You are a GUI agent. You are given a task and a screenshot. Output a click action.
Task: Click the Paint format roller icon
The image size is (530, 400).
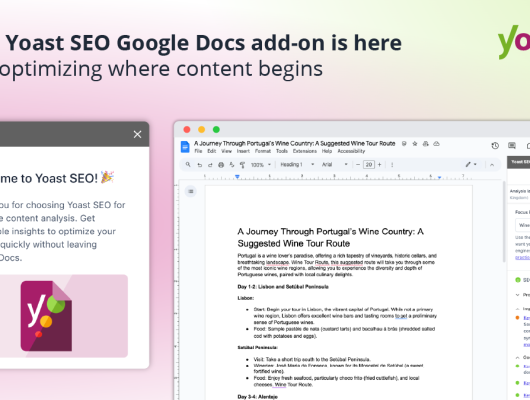point(242,165)
